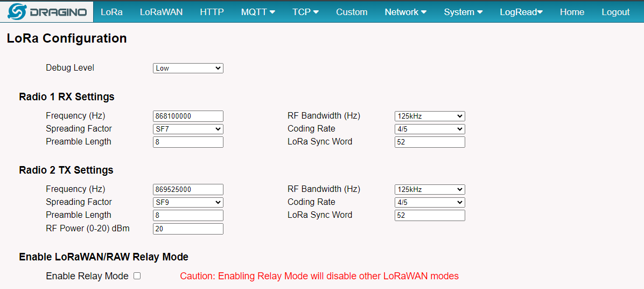Click the RF Power (0-20) dBm label
644x289 pixels.
[88, 228]
